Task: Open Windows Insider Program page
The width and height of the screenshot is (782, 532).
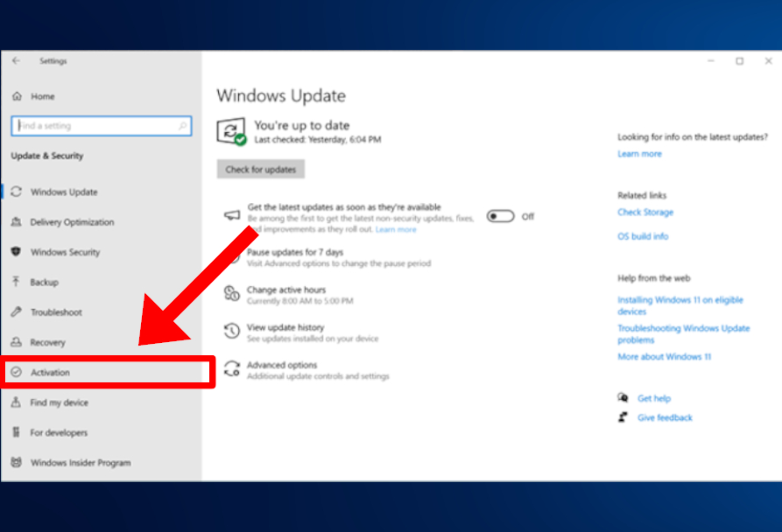Action: coord(80,463)
